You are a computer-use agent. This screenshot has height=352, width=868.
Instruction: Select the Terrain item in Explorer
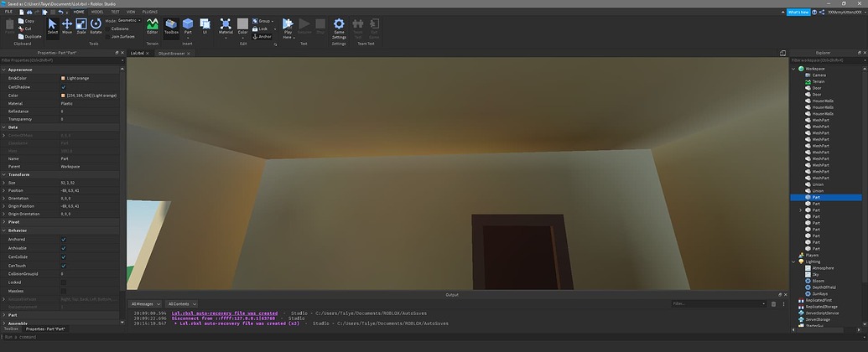click(x=819, y=81)
